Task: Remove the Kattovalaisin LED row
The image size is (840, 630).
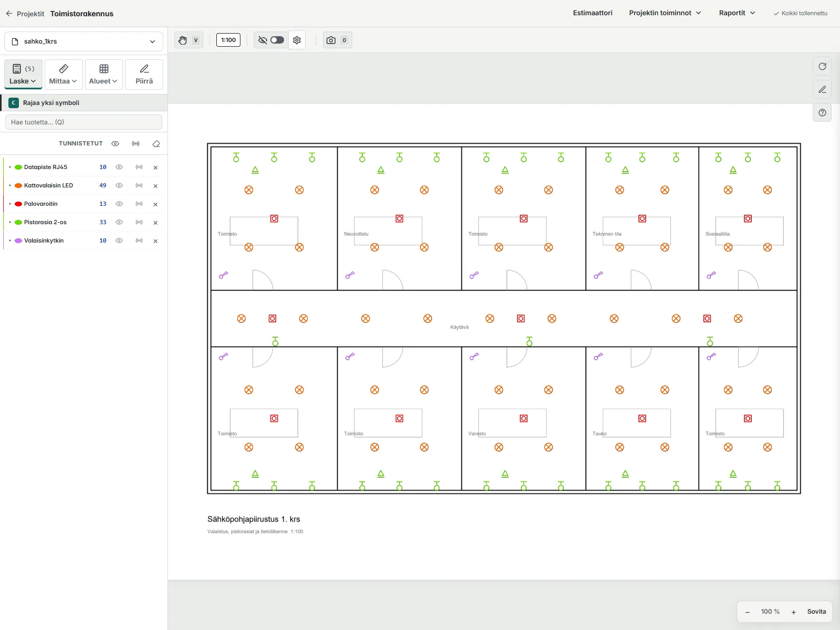Action: pyautogui.click(x=155, y=186)
